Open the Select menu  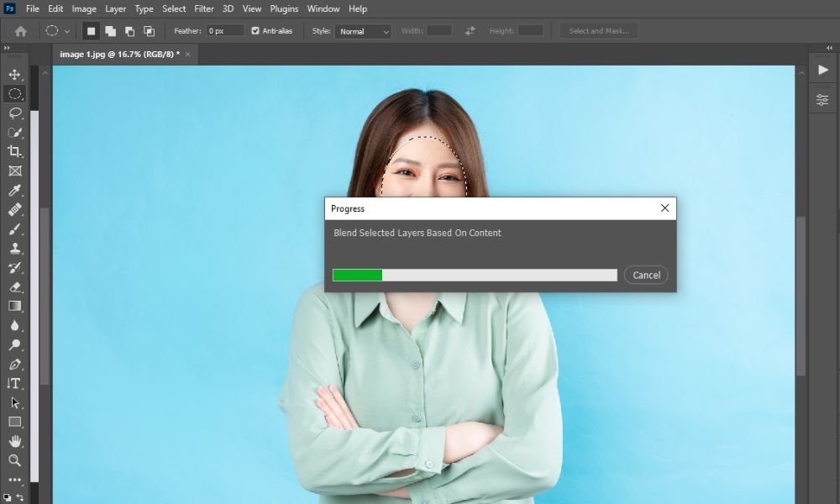click(174, 8)
